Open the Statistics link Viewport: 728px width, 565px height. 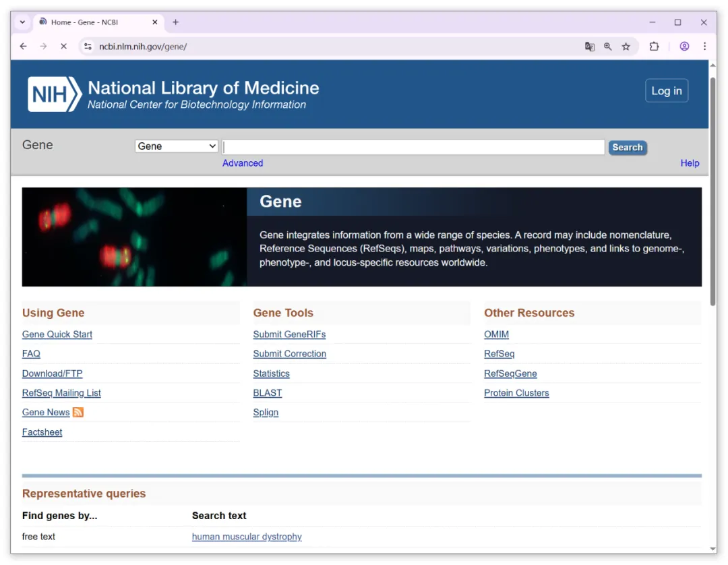(271, 374)
